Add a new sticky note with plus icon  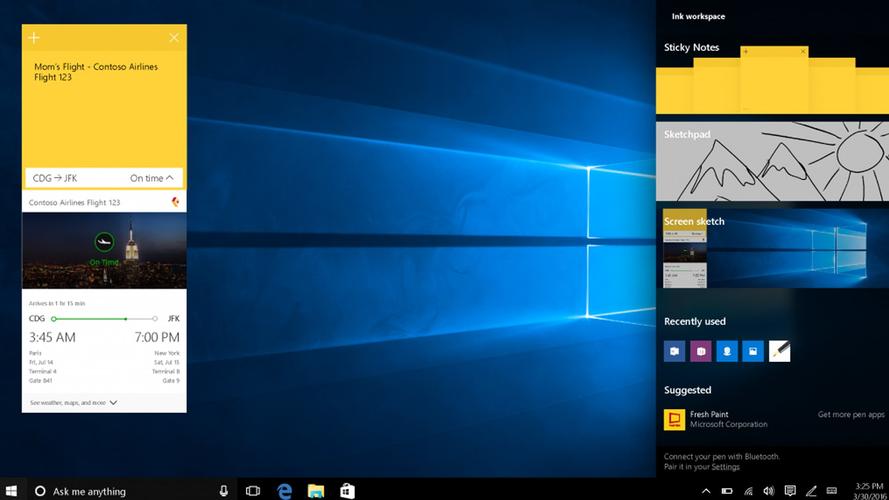tap(33, 38)
